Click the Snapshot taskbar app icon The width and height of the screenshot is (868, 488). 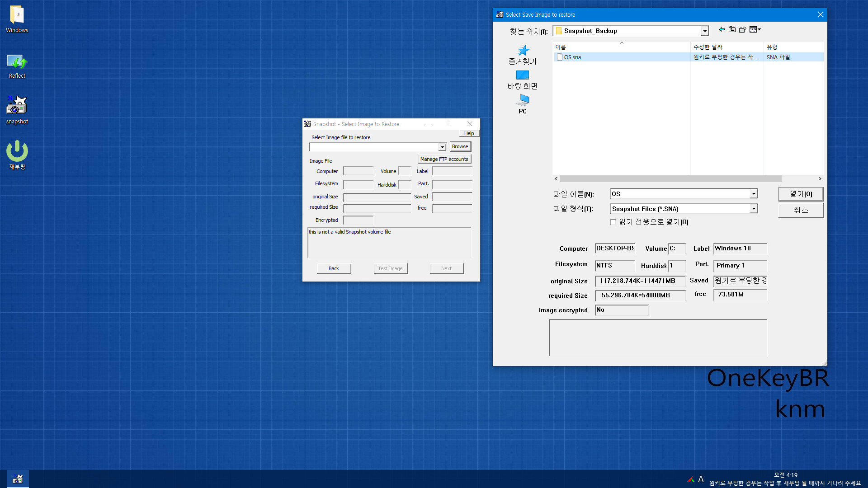click(18, 479)
